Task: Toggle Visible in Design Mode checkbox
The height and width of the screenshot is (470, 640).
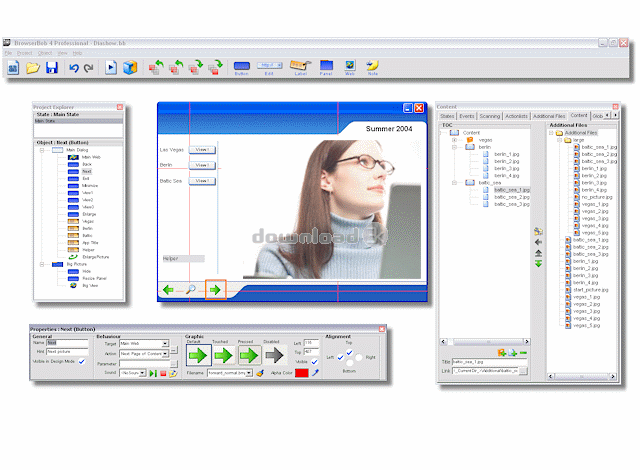Action: click(82, 361)
